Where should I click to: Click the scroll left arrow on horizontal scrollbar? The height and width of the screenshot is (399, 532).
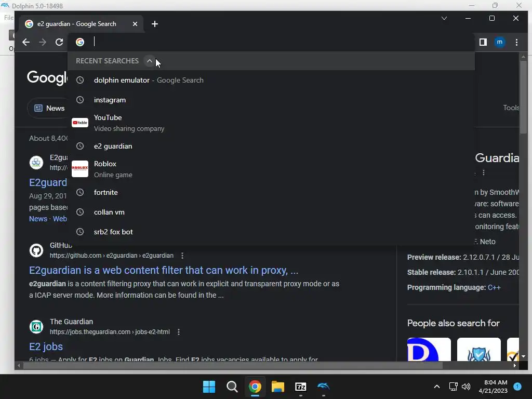coord(19,365)
